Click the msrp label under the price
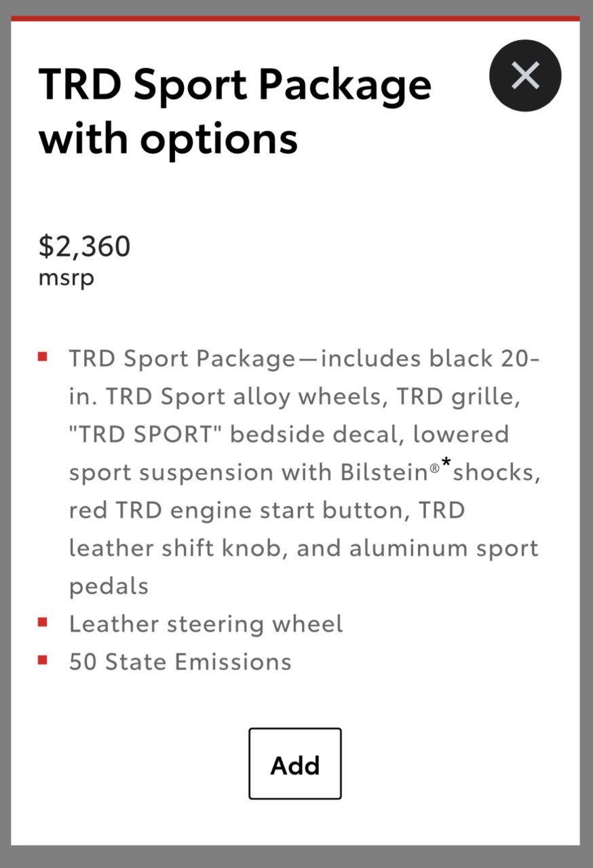The image size is (593, 868). tap(66, 278)
